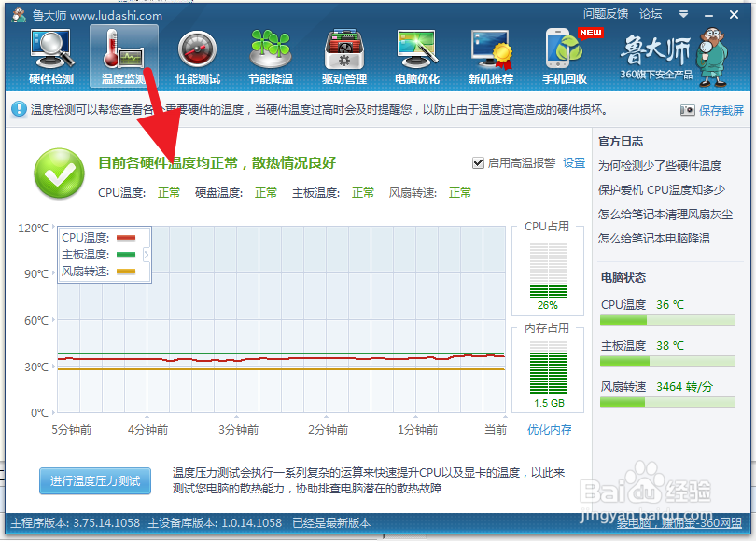The height and width of the screenshot is (541, 756).
Task: Open the title bar dropdown menu arrow
Action: (683, 14)
